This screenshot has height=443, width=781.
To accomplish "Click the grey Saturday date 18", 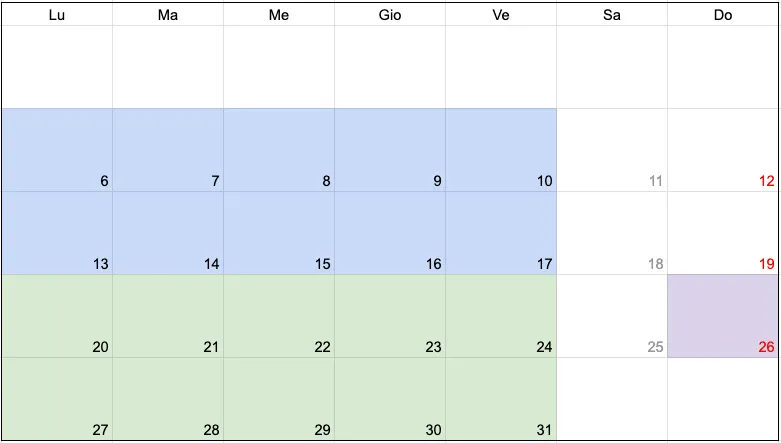I will coord(612,233).
